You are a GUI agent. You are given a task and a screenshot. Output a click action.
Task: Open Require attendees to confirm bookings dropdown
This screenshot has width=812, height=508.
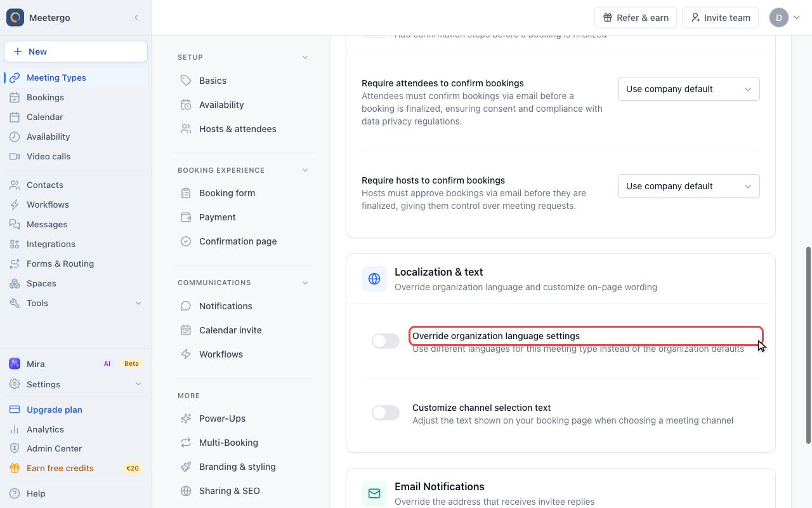point(689,89)
